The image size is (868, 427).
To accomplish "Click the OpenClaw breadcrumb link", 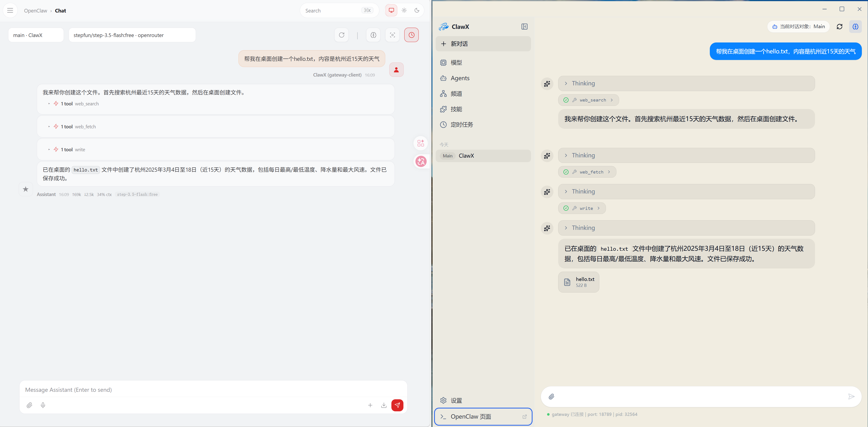I will pos(35,11).
